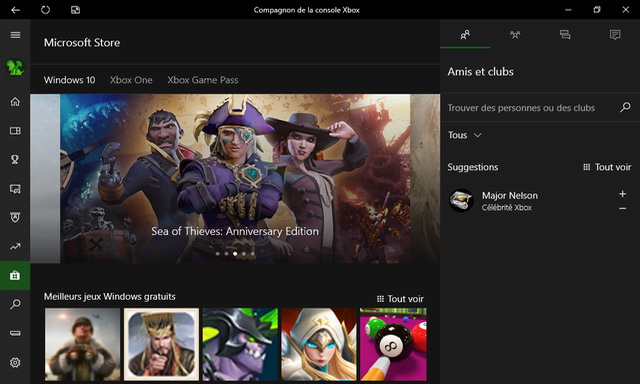Open the Activity alerts tab icon
This screenshot has height=384, width=640.
(615, 35)
